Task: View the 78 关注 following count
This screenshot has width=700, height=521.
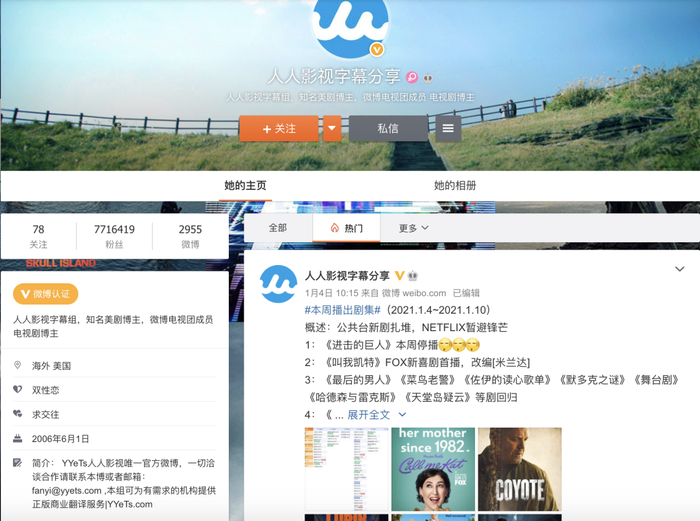Action: click(38, 236)
